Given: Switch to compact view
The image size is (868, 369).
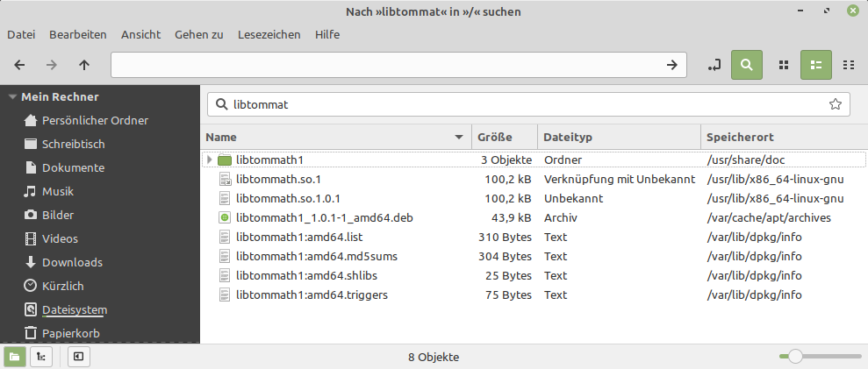Looking at the screenshot, I should pos(848,65).
